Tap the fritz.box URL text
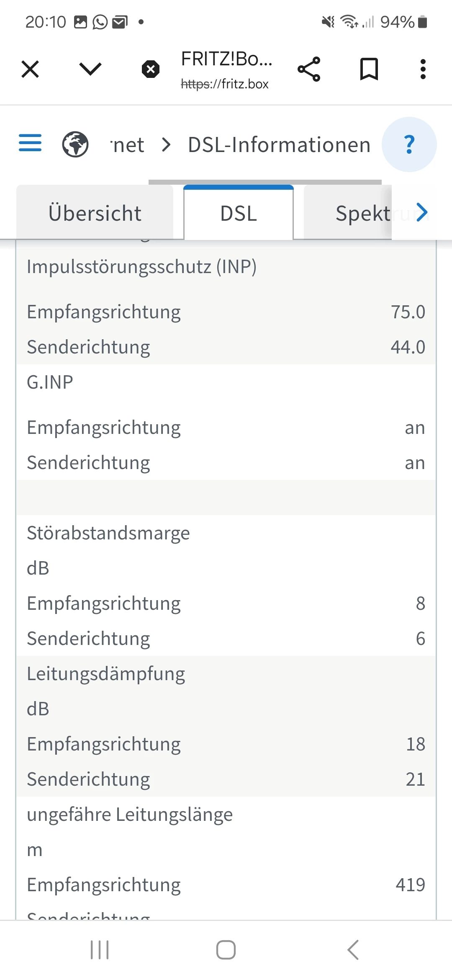Image resolution: width=452 pixels, height=980 pixels. point(225,84)
